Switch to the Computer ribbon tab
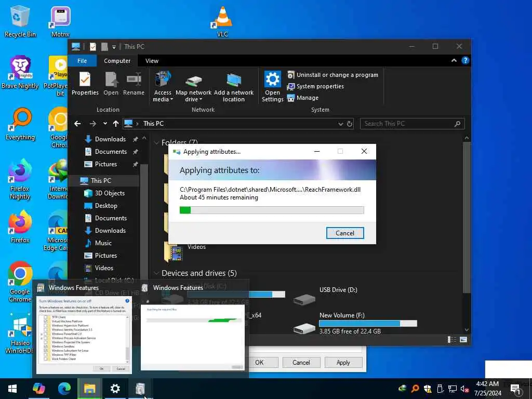The image size is (532, 399). 117,61
